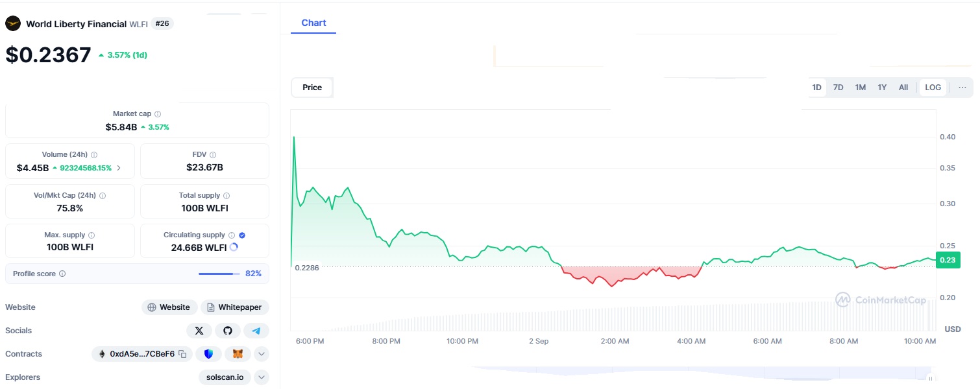
Task: Click the 92324568.15% volume change
Action: coord(82,168)
